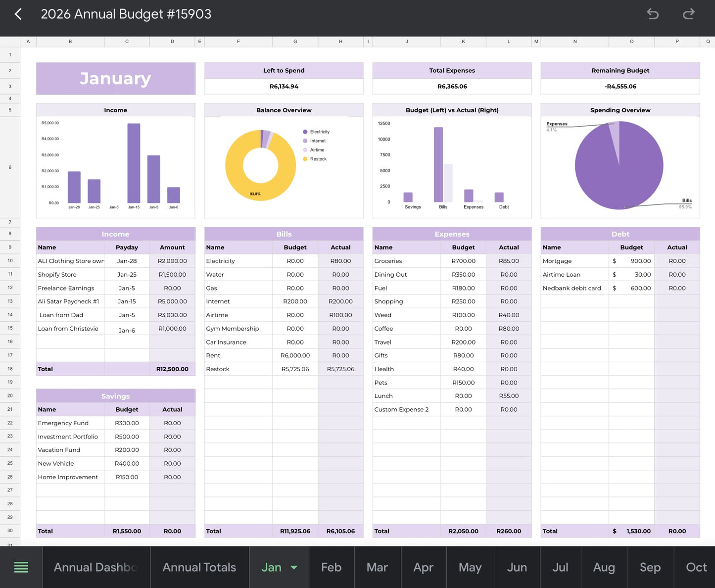
Task: Select Electricity actual R80.00
Action: (340, 261)
